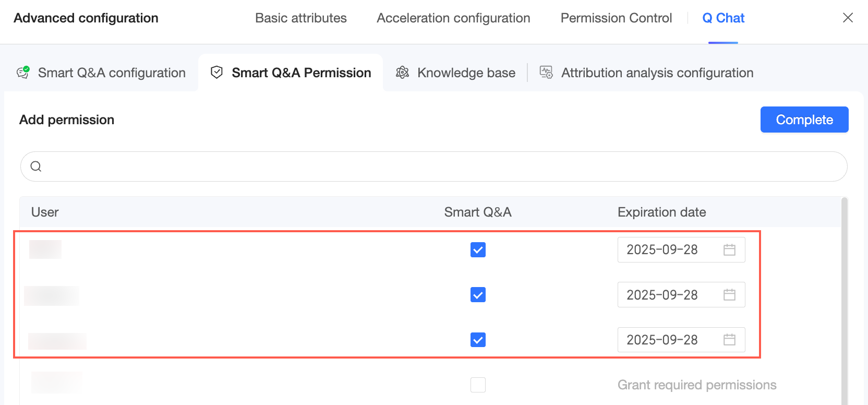
Task: Click the magnifier icon in search bar
Action: click(x=36, y=166)
